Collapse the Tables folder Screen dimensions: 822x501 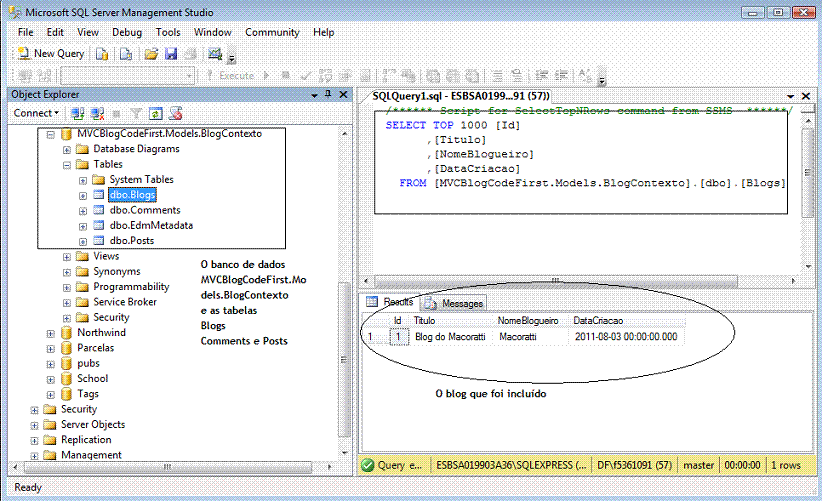tap(67, 165)
